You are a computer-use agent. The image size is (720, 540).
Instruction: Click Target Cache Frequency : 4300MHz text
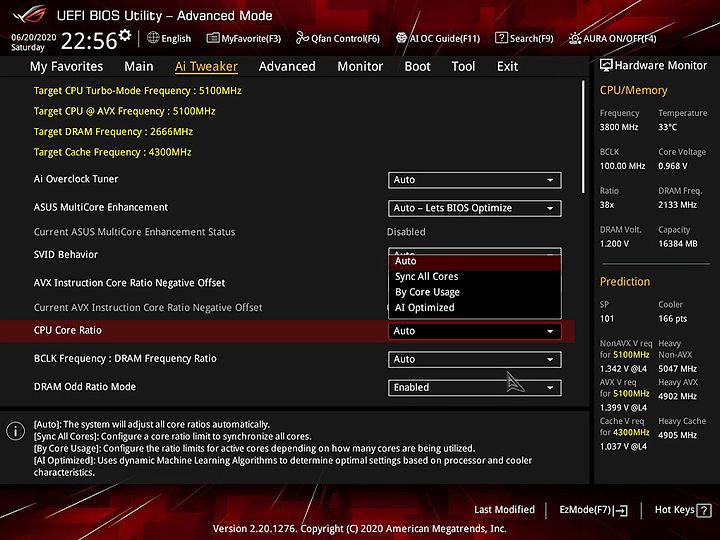(112, 152)
